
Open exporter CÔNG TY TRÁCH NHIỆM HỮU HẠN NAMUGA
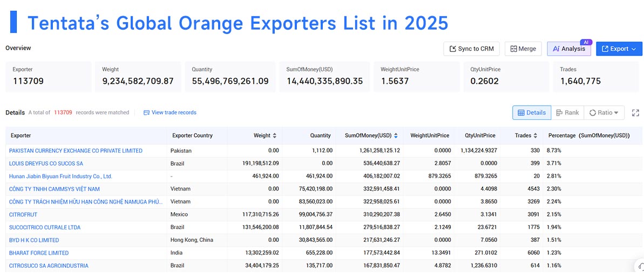point(86,202)
